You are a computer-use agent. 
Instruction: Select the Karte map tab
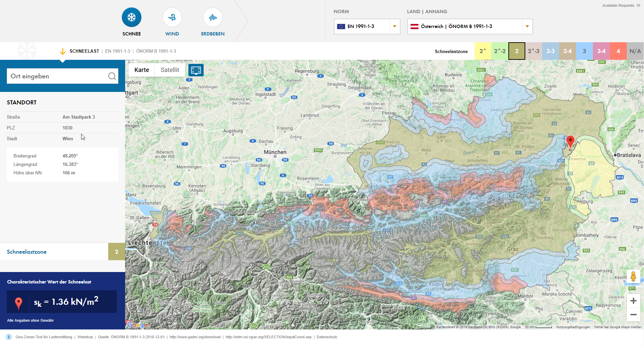[x=141, y=70]
